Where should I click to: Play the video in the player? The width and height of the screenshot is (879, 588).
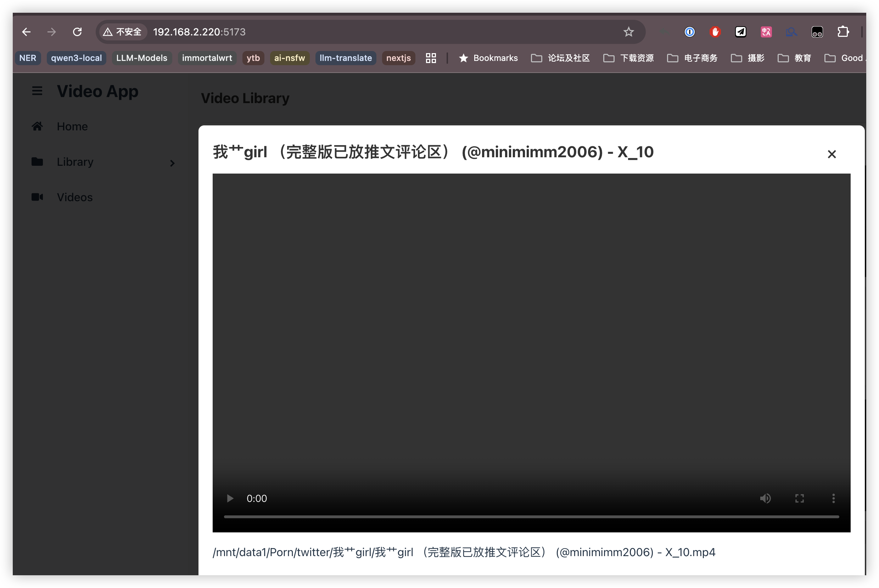[x=230, y=498]
